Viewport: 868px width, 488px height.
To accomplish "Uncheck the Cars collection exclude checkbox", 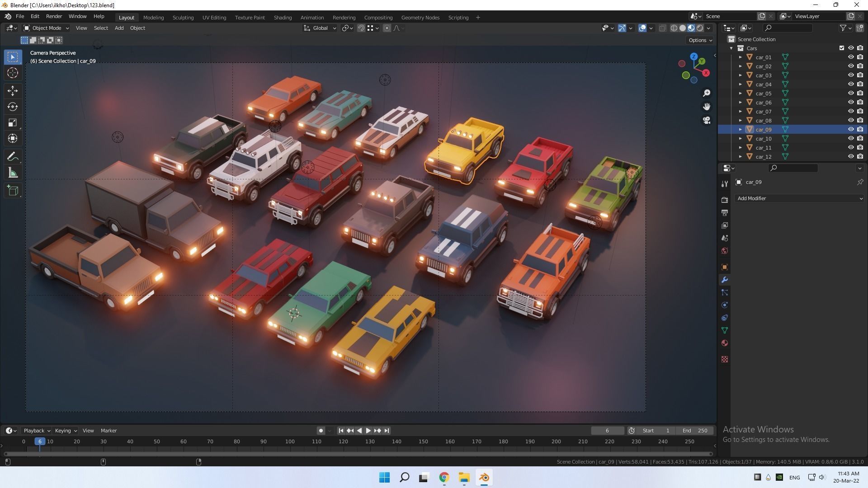I will (x=842, y=48).
